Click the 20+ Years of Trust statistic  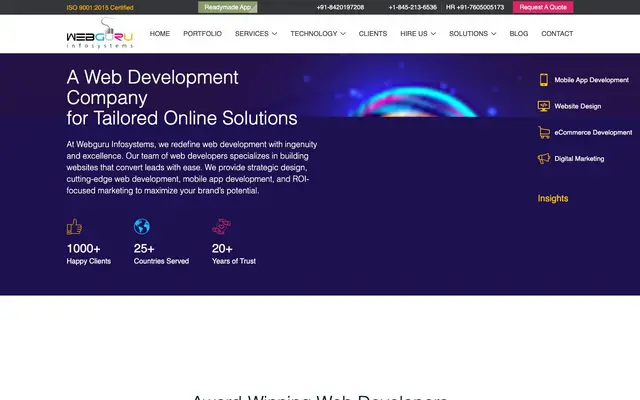tap(234, 254)
